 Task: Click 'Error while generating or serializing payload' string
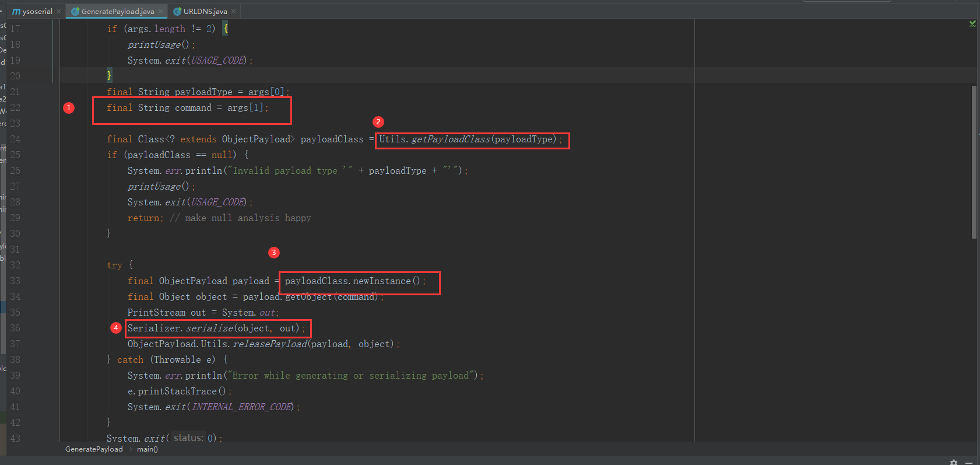click(352, 375)
